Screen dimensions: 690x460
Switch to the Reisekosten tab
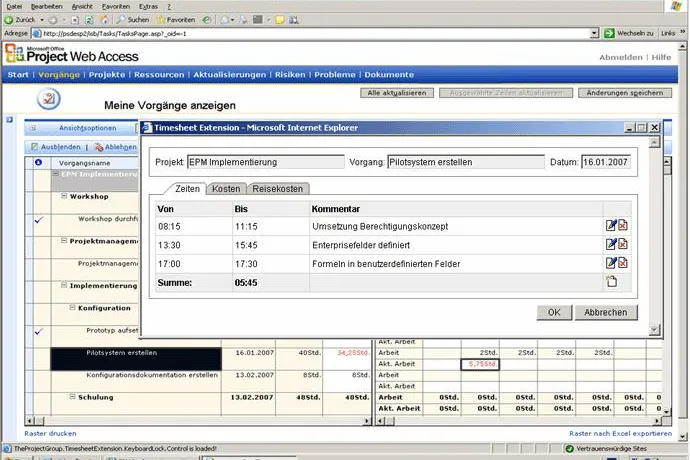point(278,189)
